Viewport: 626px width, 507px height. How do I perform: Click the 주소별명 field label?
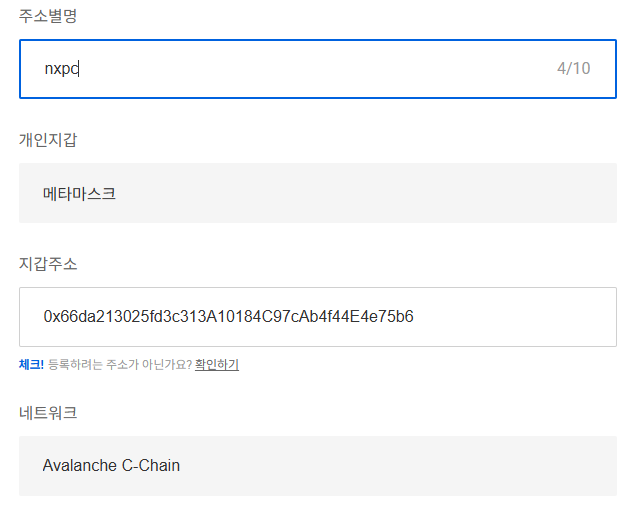48,16
